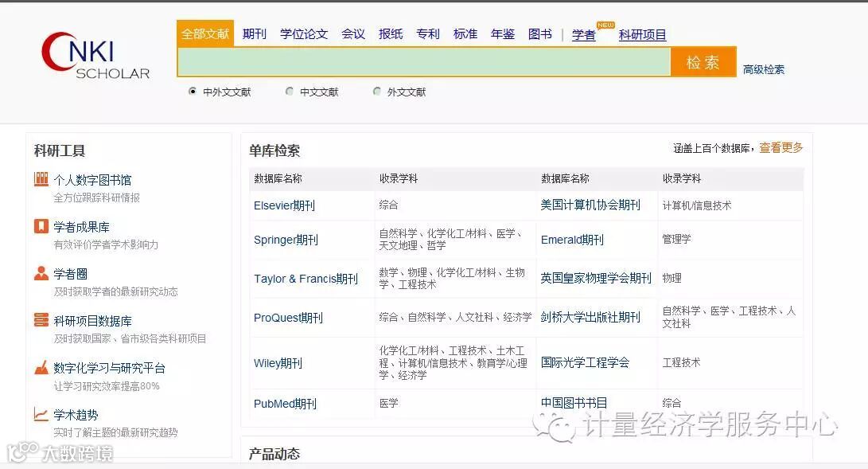
Task: Switch to the 年鉴 tab
Action: click(503, 34)
